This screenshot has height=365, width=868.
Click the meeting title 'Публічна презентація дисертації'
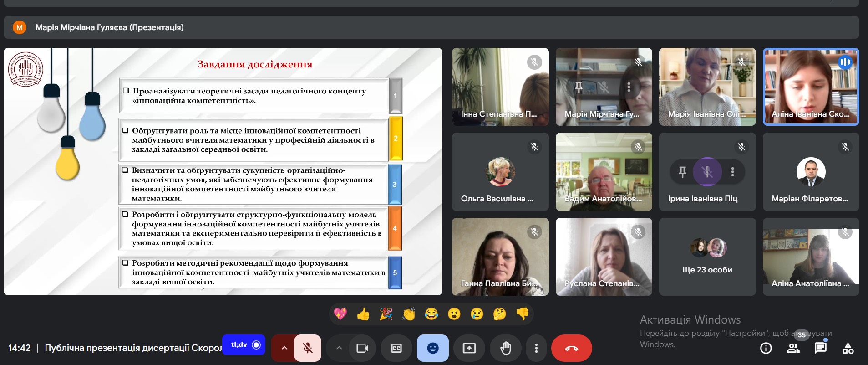pos(133,348)
